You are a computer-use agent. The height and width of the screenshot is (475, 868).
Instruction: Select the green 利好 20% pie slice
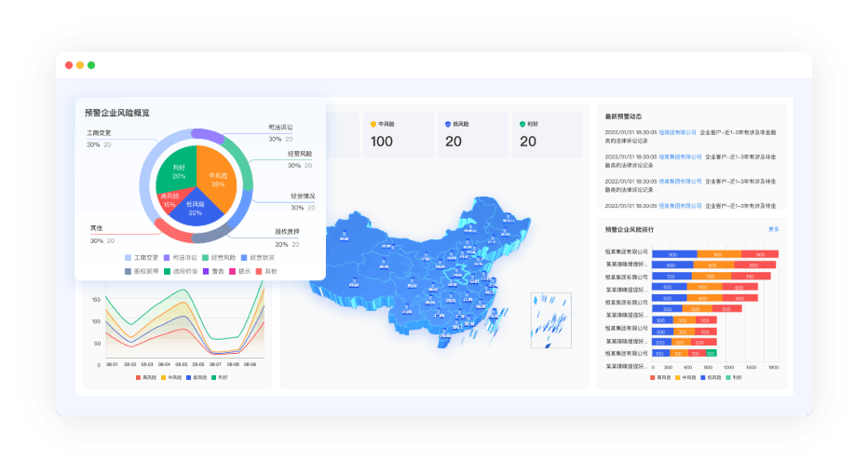pos(177,170)
